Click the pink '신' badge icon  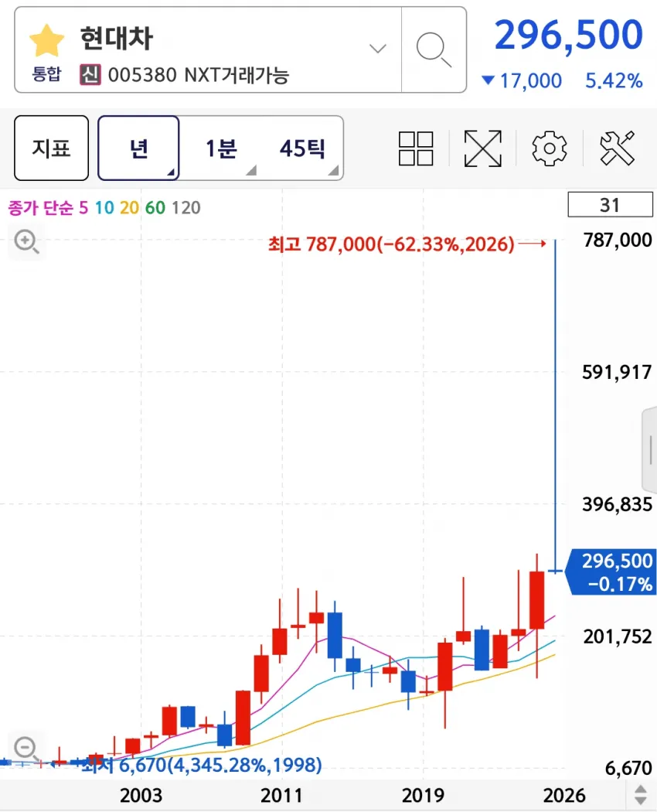tap(90, 74)
